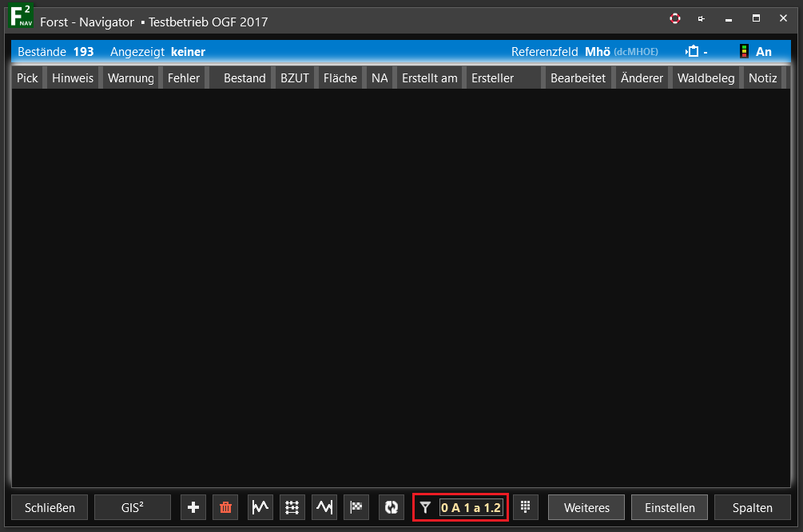Click the pin icon in the title bar
The image size is (803, 532).
pyautogui.click(x=701, y=19)
